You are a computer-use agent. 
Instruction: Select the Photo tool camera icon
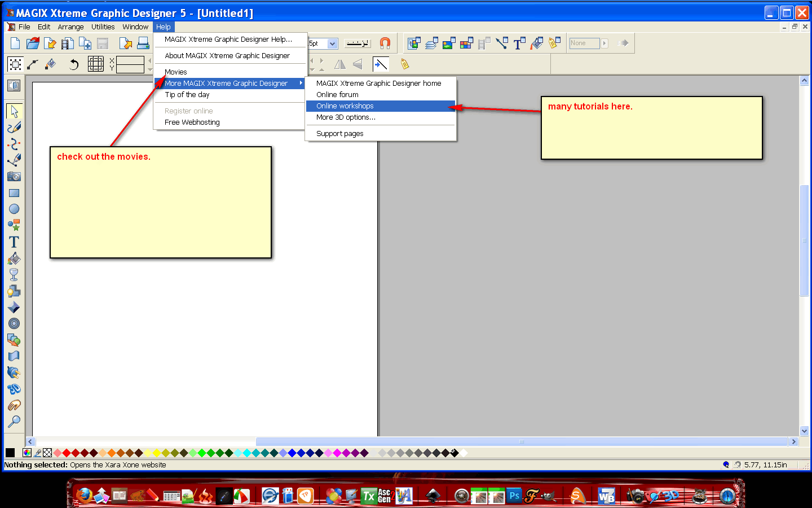tap(14, 177)
